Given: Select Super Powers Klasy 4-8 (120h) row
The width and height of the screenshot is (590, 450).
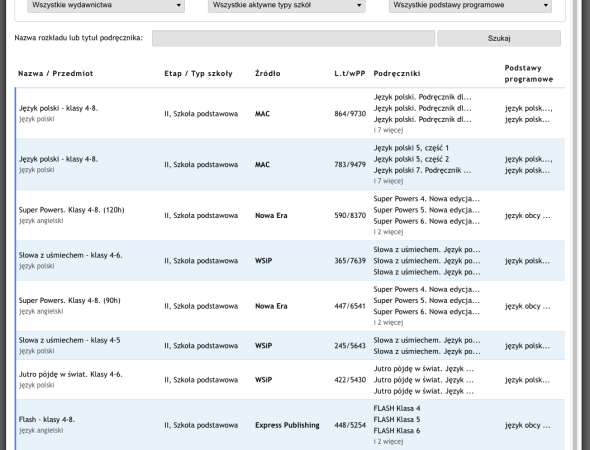Looking at the screenshot, I should click(x=290, y=215).
